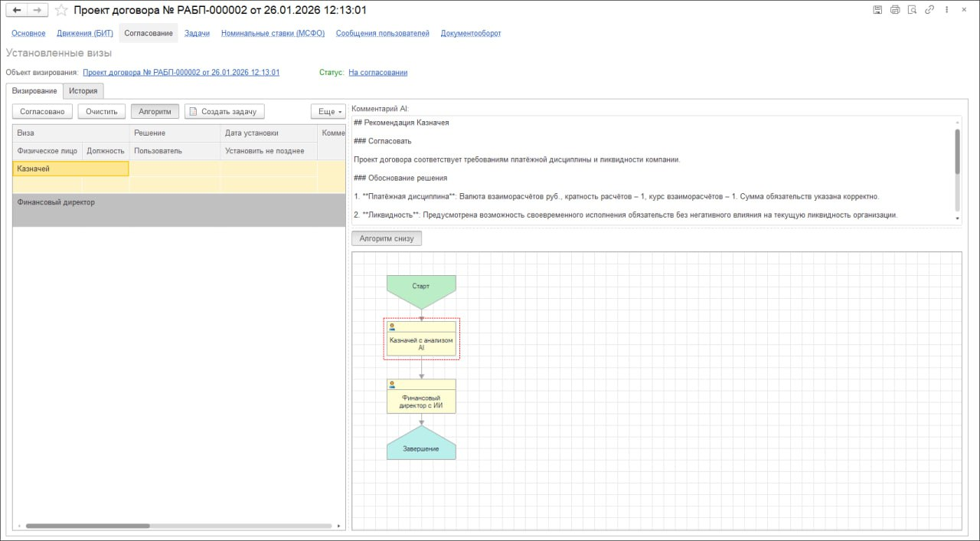
Task: Click scroll-up arrow of AI comment box
Action: 956,122
